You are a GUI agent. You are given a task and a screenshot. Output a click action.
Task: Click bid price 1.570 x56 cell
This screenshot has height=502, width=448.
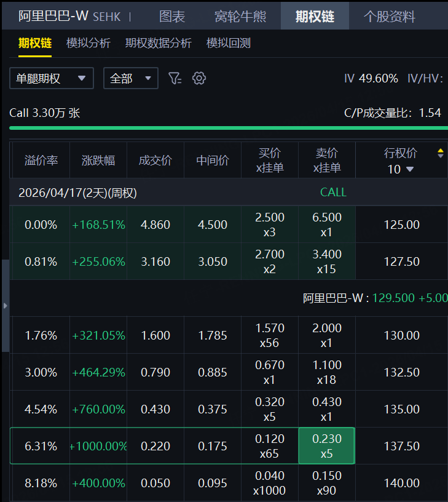(x=269, y=335)
